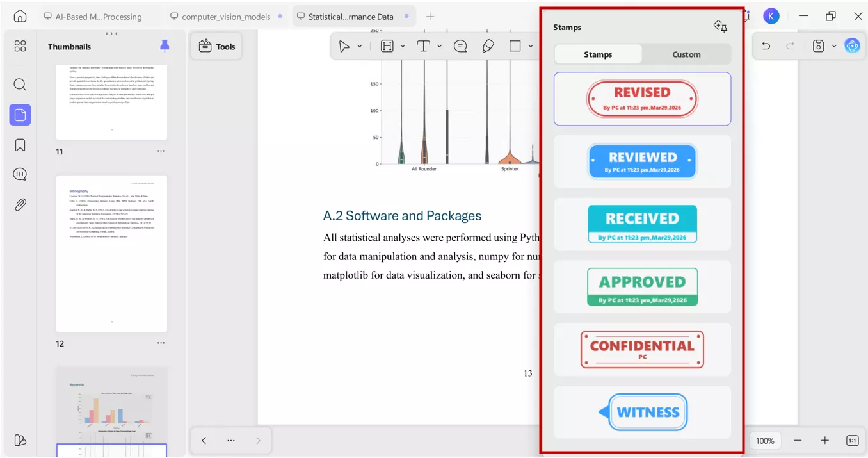Open the Attachments paperclip icon
This screenshot has height=458, width=868.
[20, 205]
